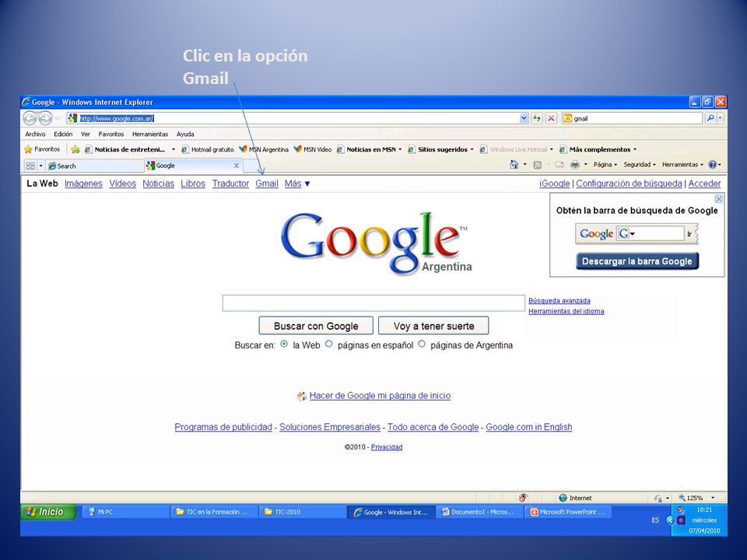Viewport: 747px width, 560px height.
Task: Click the Google favicon in address bar
Action: point(72,118)
